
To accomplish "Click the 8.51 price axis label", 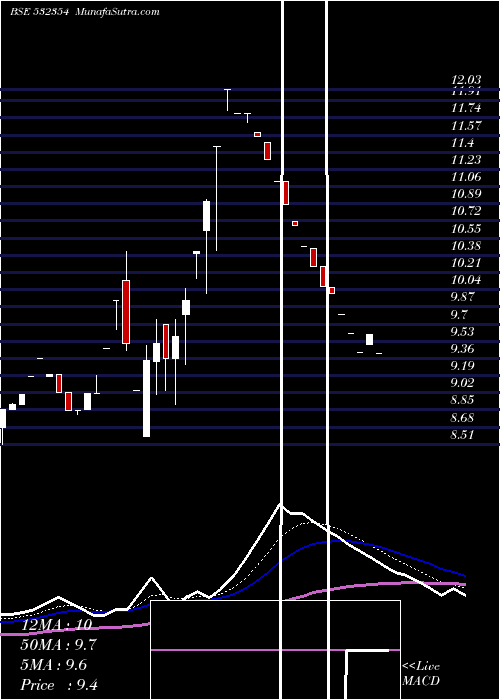I will point(462,435).
